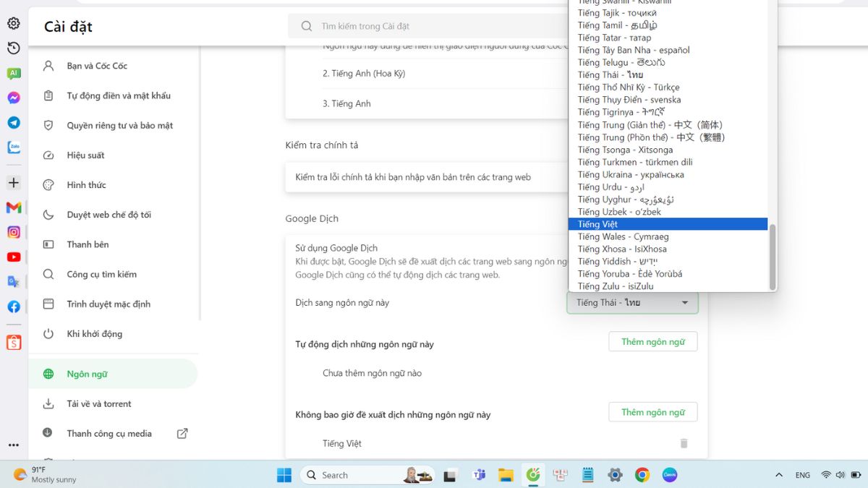This screenshot has height=488, width=868.
Task: Click the Tìm kiếm trong Cài đặt field
Action: tap(428, 26)
